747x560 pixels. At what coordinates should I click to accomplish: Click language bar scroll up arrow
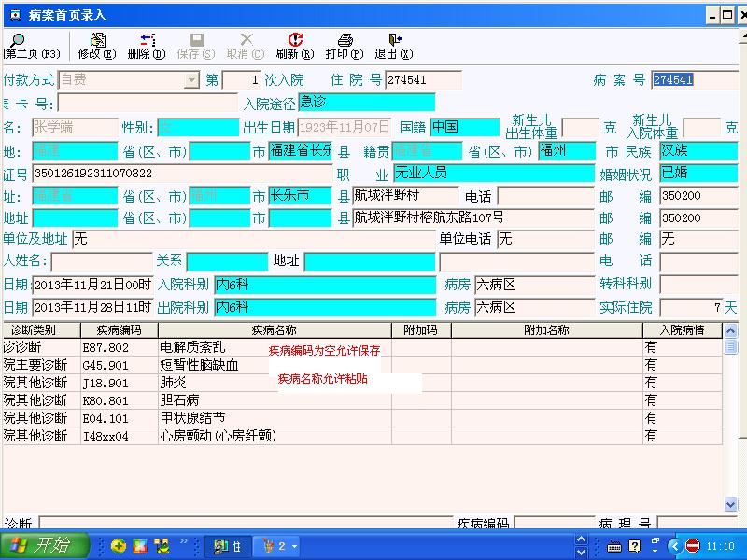pyautogui.click(x=581, y=539)
